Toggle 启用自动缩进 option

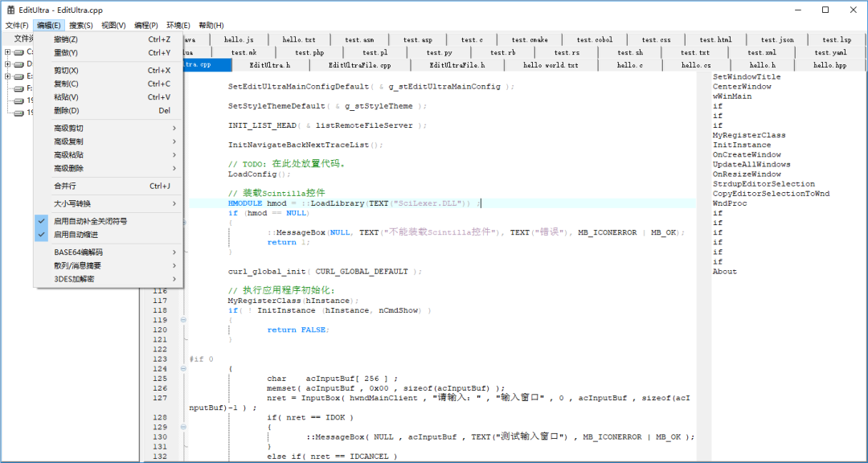(108, 234)
